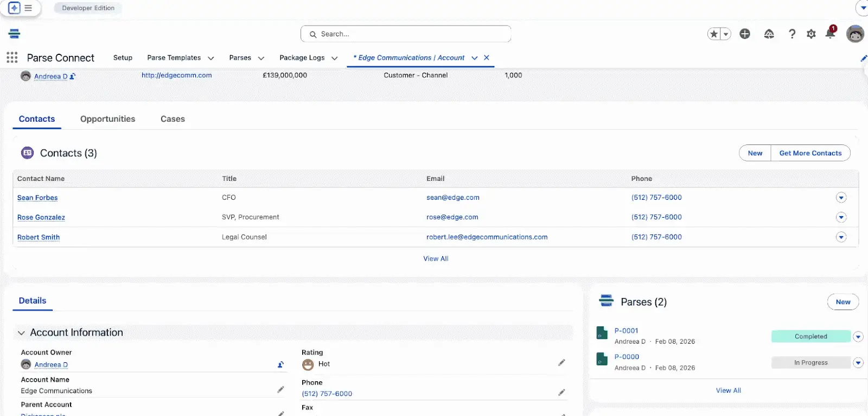
Task: Switch to the Opportunities tab
Action: (x=107, y=119)
